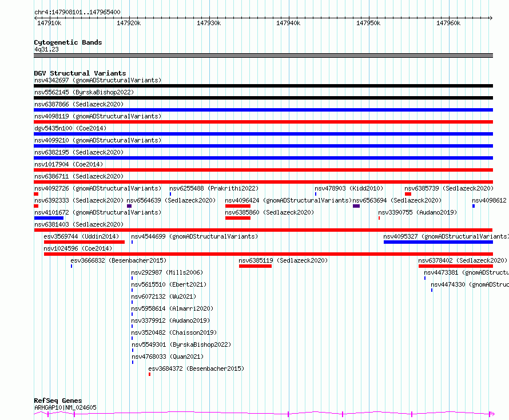Click the 4q31.23 cytogenetic band label
Image resolution: width=509 pixels, height=420 pixels.
(x=46, y=49)
